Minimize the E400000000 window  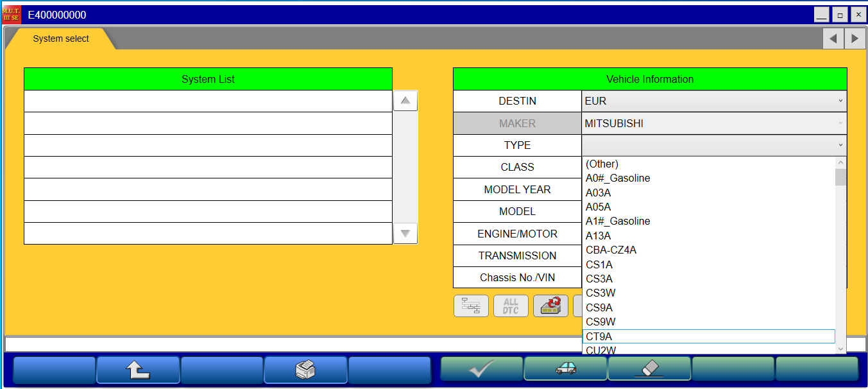click(822, 15)
